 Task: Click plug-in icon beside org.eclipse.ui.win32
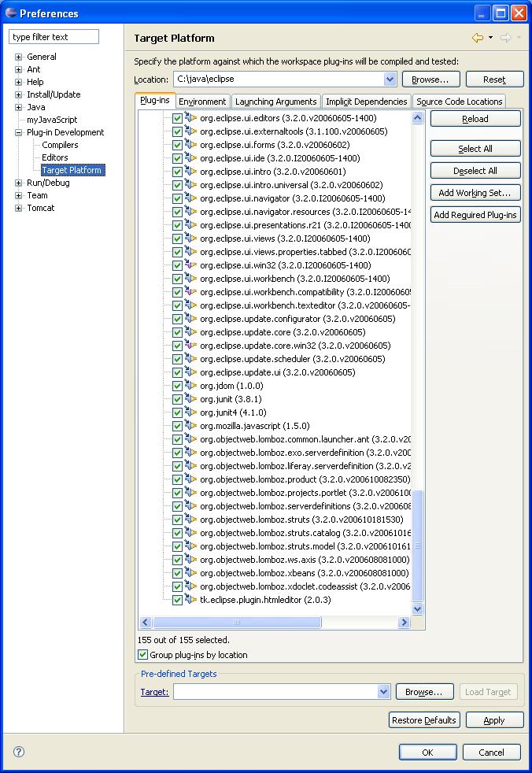click(x=190, y=265)
